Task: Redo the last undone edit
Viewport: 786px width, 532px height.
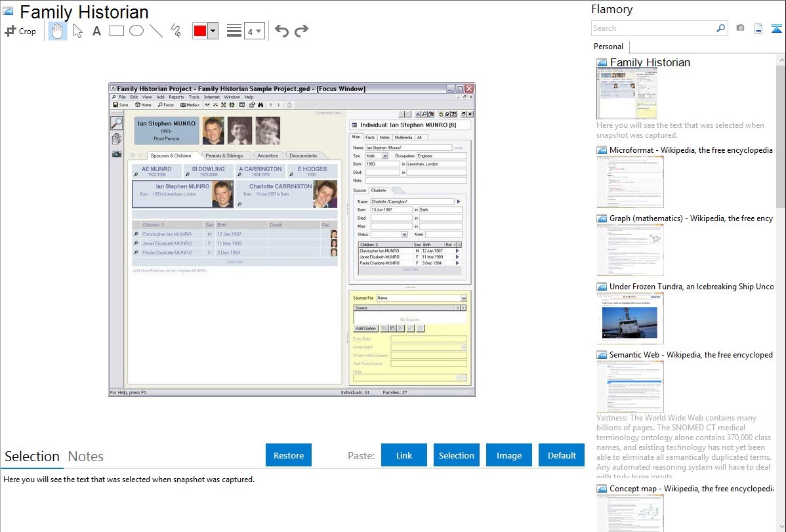Action: (x=301, y=31)
